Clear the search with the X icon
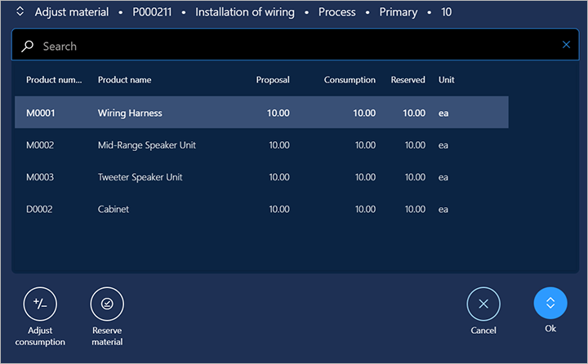Image resolution: width=588 pixels, height=364 pixels. pos(566,45)
